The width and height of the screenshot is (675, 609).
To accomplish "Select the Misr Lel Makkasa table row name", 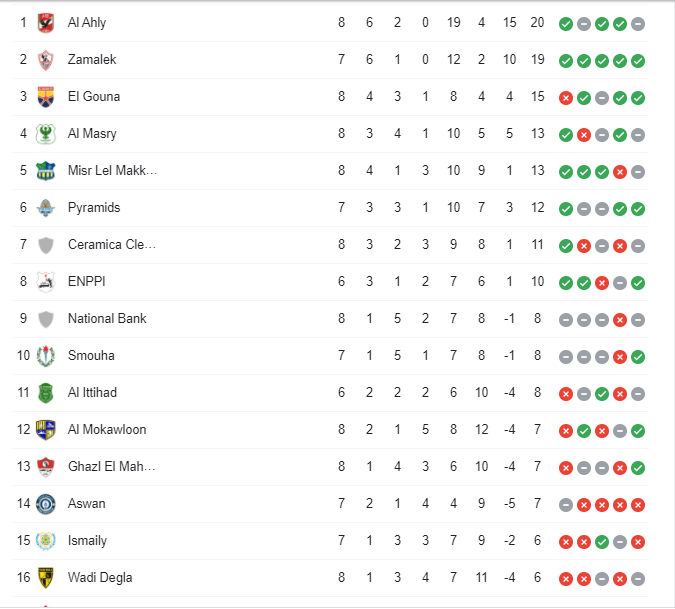I will [x=112, y=171].
